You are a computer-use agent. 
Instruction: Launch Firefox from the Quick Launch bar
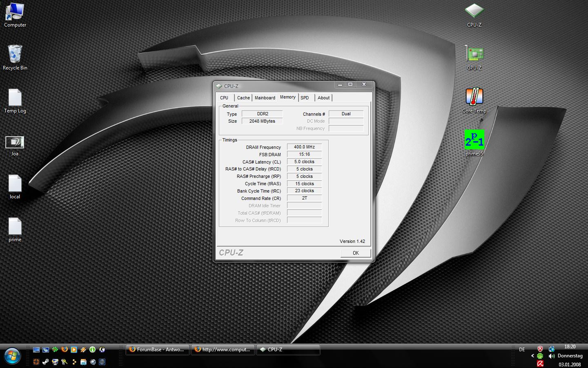point(65,350)
